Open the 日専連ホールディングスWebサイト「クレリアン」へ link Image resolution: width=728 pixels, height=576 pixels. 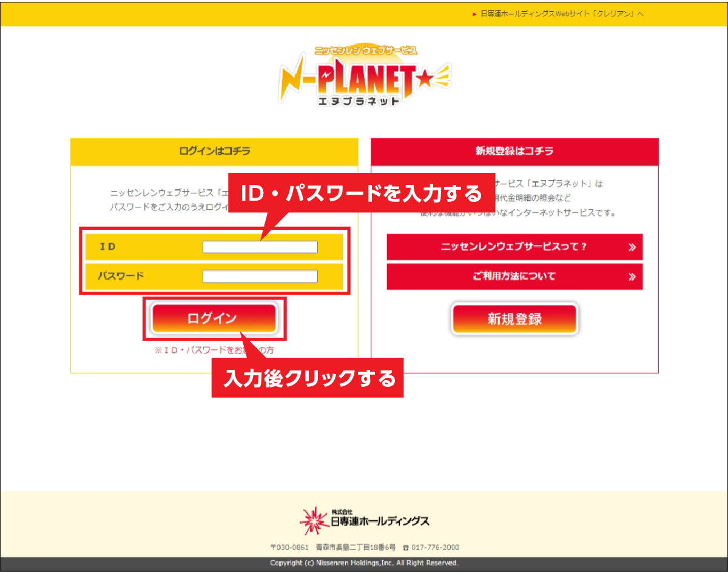[562, 13]
